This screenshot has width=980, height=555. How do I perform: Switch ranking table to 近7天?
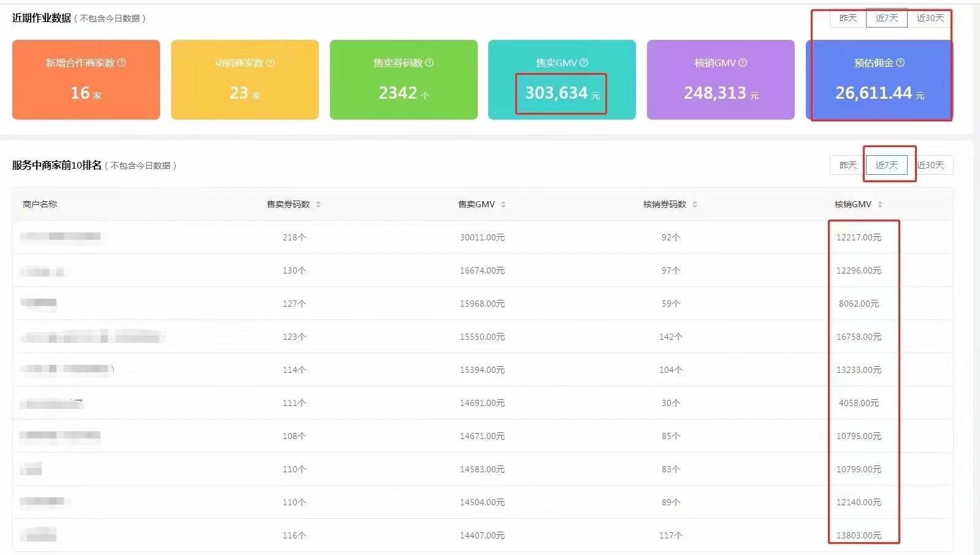(886, 165)
